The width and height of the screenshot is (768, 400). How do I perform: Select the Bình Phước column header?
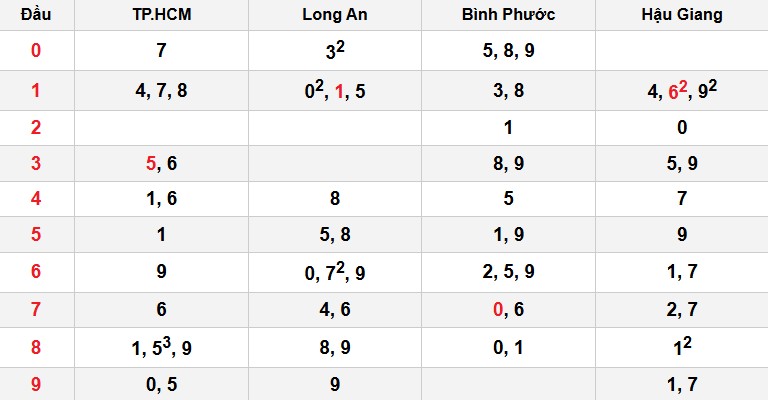click(x=508, y=15)
